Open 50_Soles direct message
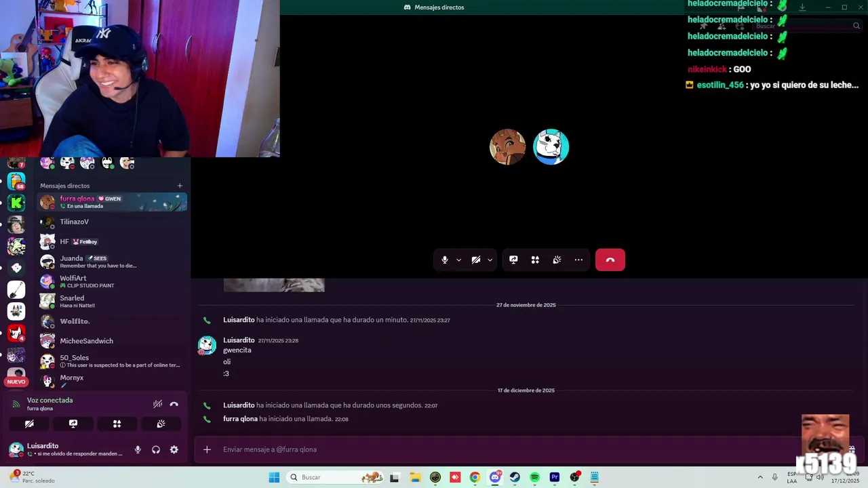Image resolution: width=868 pixels, height=488 pixels. 112,361
